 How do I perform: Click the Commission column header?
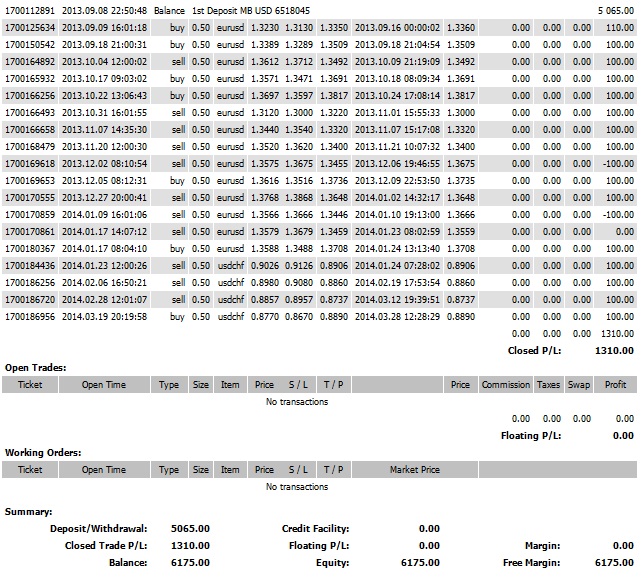pos(506,385)
